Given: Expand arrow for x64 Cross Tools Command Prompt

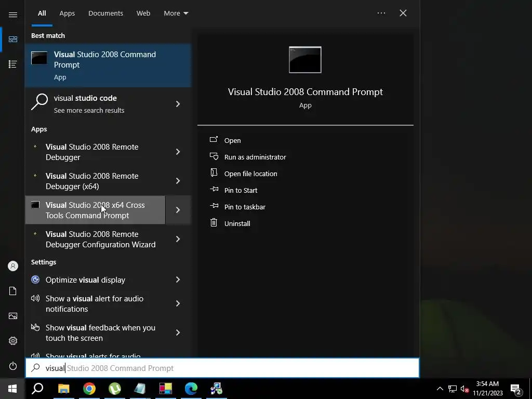Looking at the screenshot, I should tap(178, 210).
